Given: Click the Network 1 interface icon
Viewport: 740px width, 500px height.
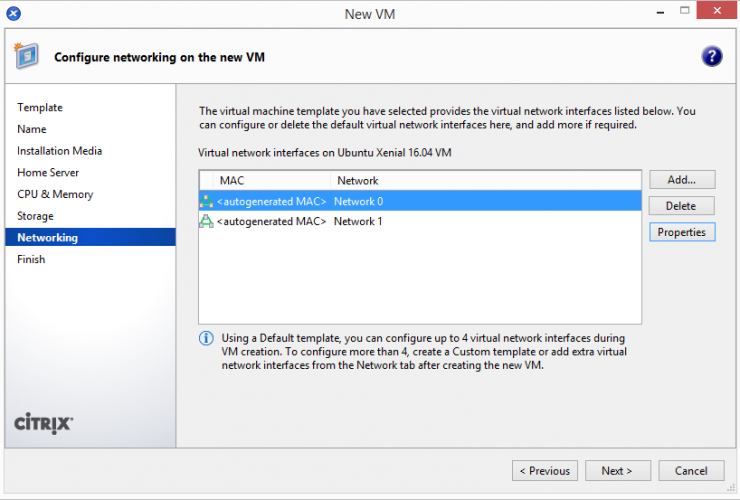Looking at the screenshot, I should (207, 221).
